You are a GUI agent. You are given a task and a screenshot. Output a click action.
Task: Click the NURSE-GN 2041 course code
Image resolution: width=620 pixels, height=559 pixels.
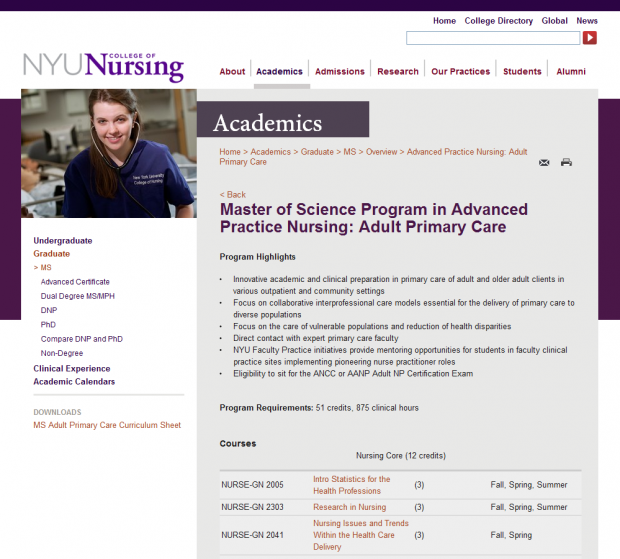tap(252, 535)
